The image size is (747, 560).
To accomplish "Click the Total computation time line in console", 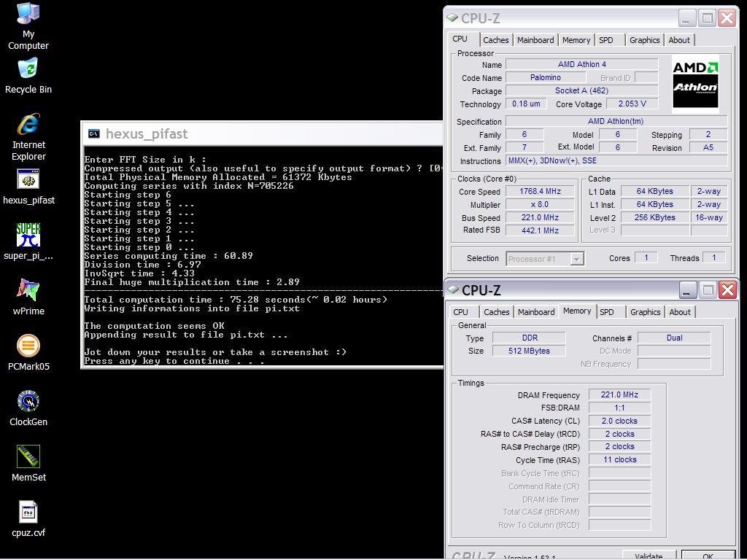I will point(236,300).
